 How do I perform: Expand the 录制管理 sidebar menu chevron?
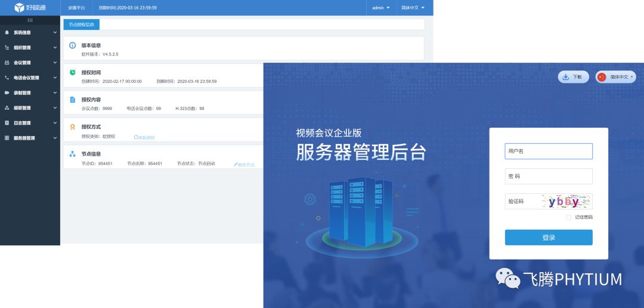point(55,93)
